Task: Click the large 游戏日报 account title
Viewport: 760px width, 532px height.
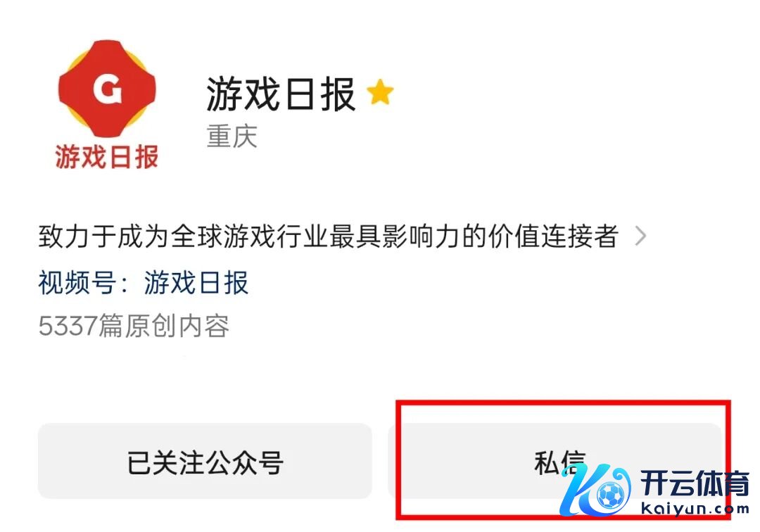Action: tap(281, 94)
